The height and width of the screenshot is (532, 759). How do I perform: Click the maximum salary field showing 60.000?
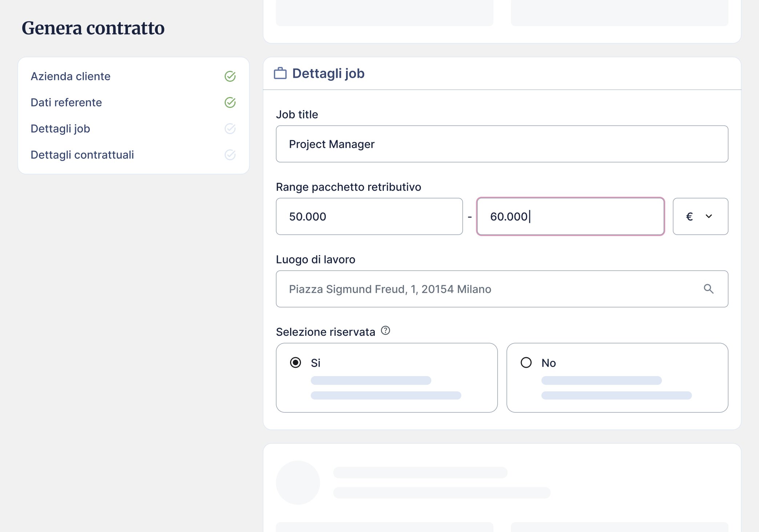coord(571,217)
